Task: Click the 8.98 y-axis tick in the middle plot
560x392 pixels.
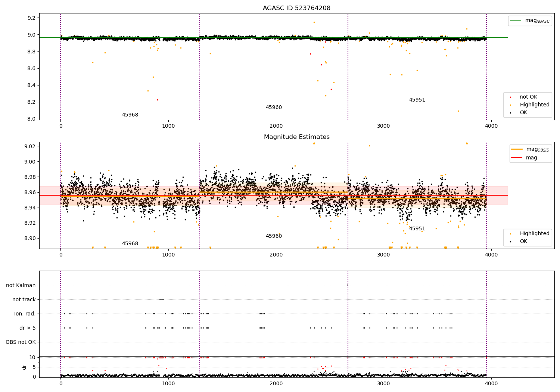Action: tap(30, 177)
